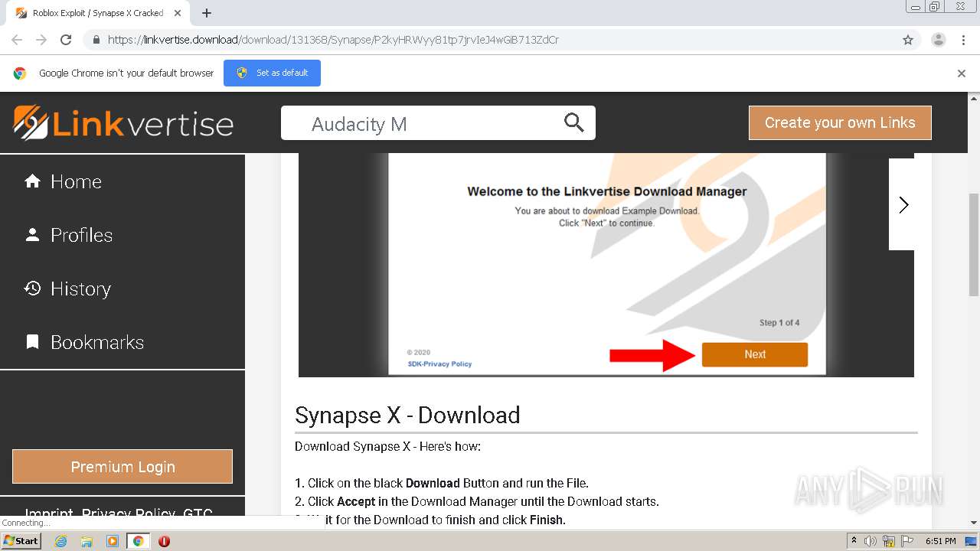Open the SDK-Privacy Policy link

point(439,364)
